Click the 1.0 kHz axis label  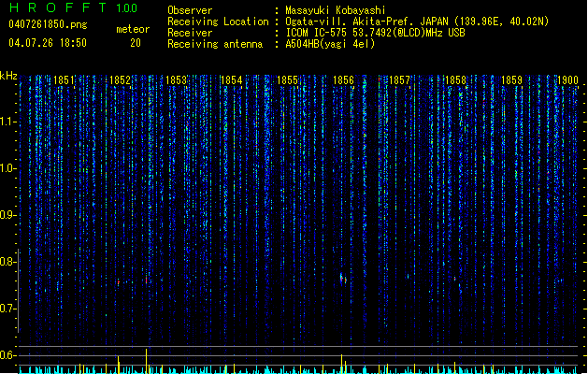(x=7, y=168)
